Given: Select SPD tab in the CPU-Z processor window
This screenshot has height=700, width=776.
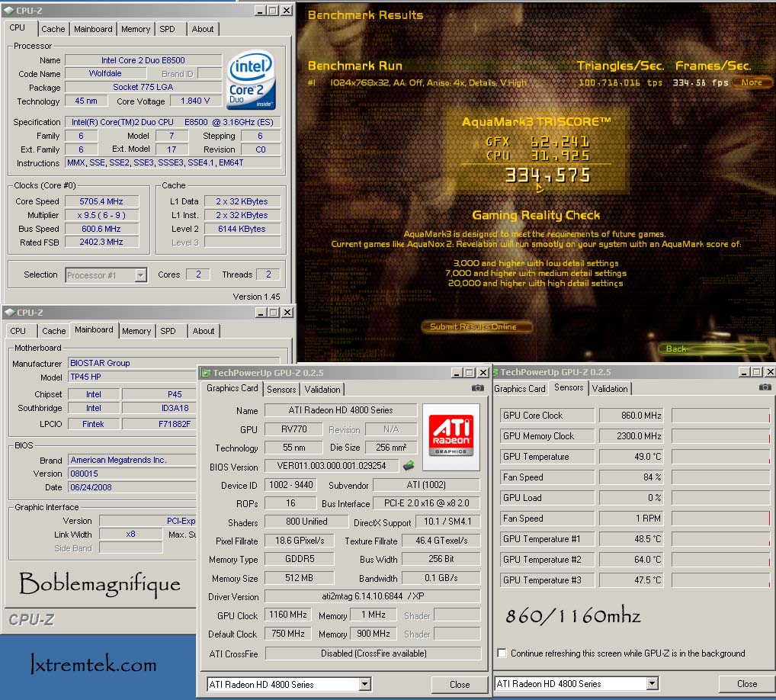Looking at the screenshot, I should [x=167, y=29].
